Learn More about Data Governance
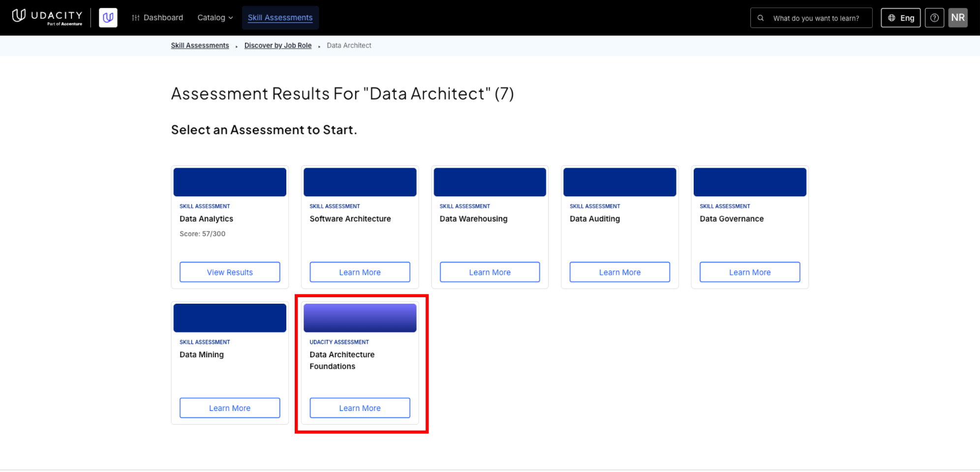This screenshot has height=472, width=980. [x=750, y=272]
